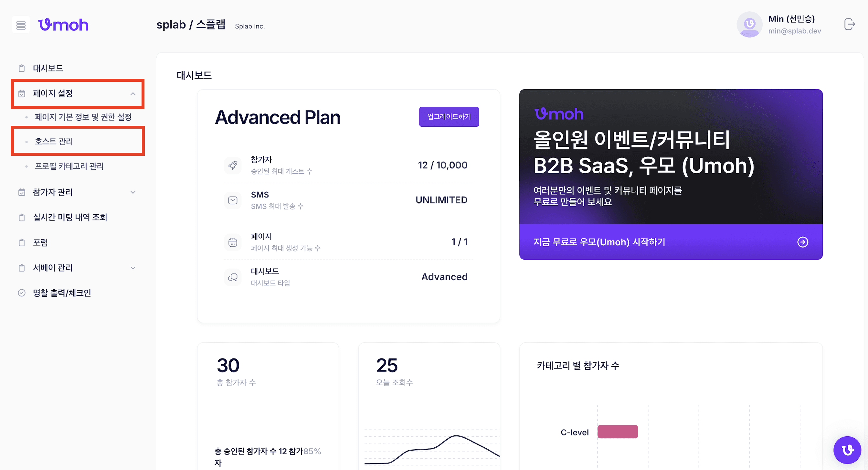Open 대시보드 in the sidebar

[x=48, y=69]
